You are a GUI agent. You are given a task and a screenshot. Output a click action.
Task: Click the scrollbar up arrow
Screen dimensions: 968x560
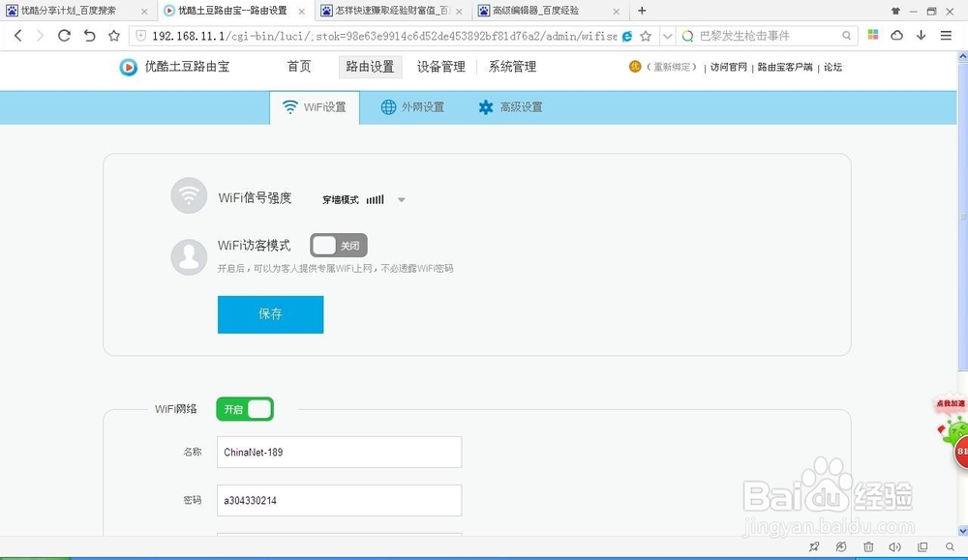point(962,56)
